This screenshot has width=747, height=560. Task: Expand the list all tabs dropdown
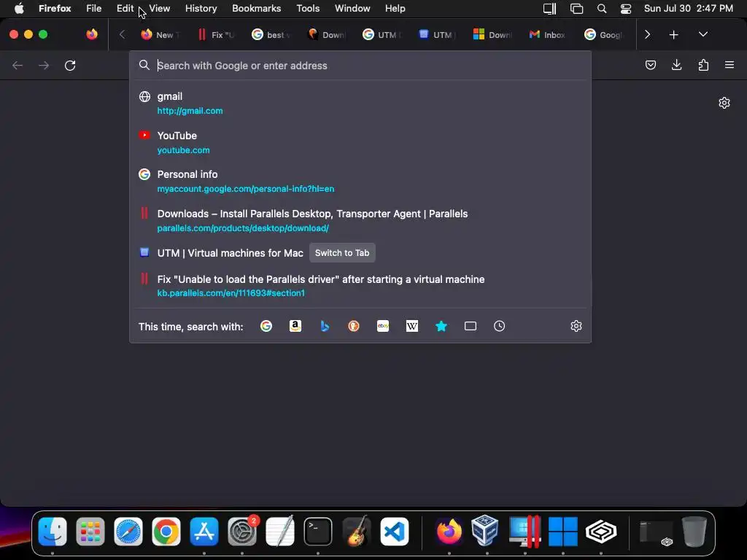pyautogui.click(x=703, y=35)
